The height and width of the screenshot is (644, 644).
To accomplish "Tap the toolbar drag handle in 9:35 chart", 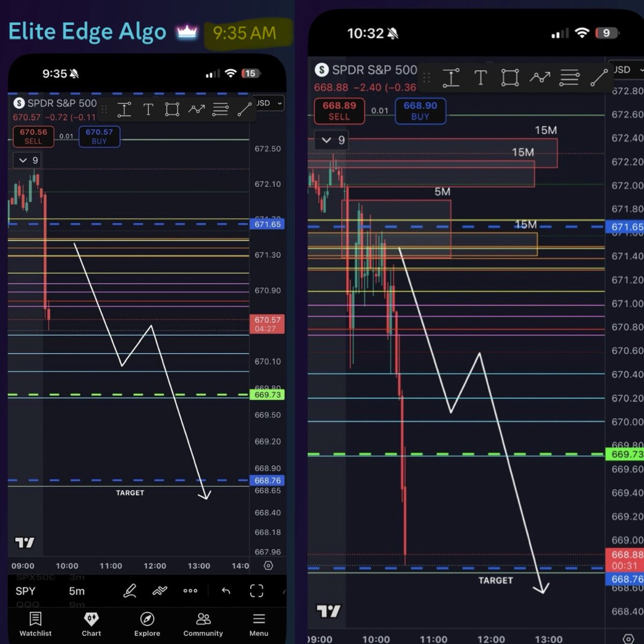I will pos(105,109).
